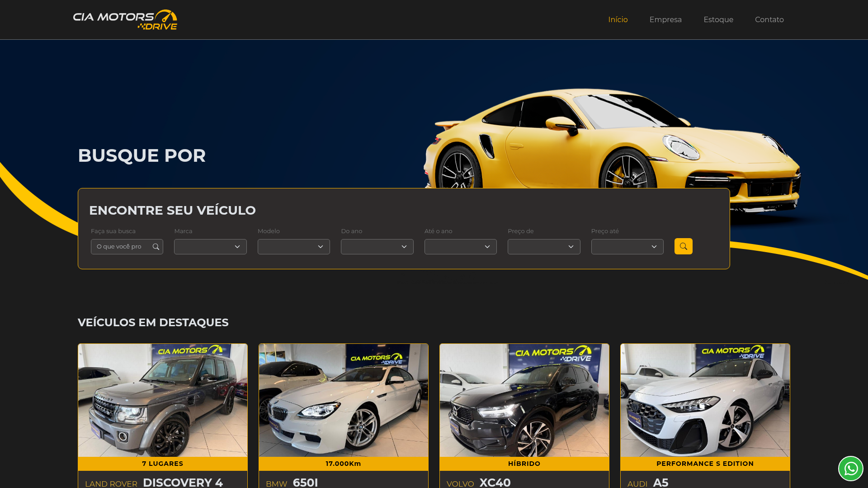Open the Contato menu item

pos(769,19)
